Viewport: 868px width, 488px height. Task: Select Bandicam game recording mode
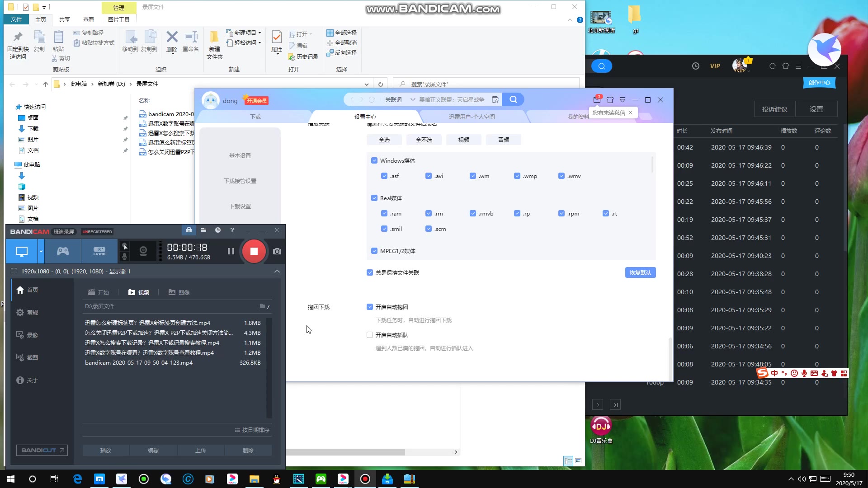tap(63, 251)
